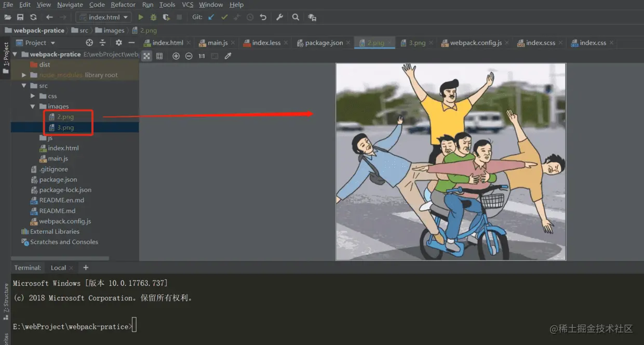
Task: Zoom in on the image
Action: [x=176, y=56]
